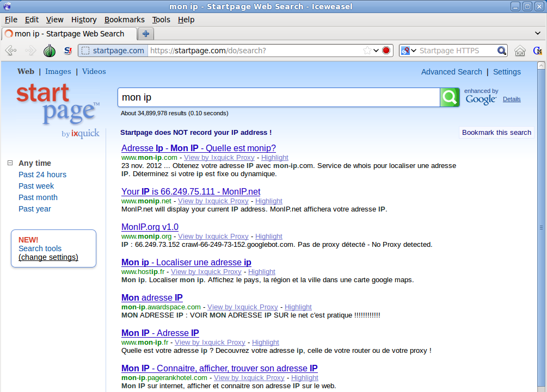Click the Iceweasel window icon in title bar
This screenshot has width=547, height=392.
[x=7, y=7]
